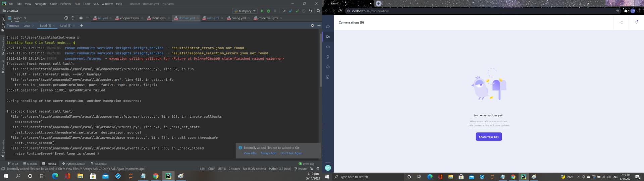Click the Git update project blue arrow
The image size is (644, 181).
[290, 11]
